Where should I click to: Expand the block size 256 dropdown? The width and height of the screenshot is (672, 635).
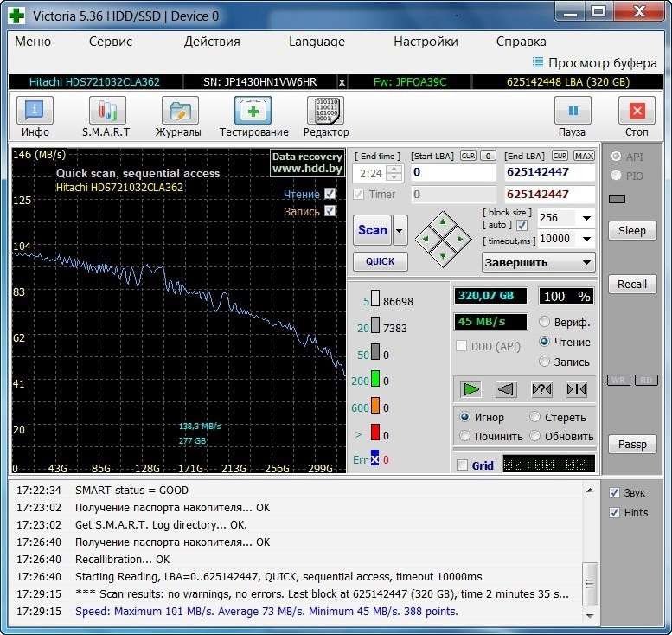click(587, 218)
